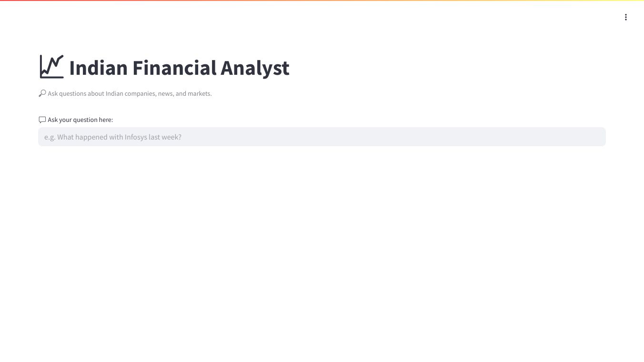Screen dimensions: 644x362
Task: Click the magnifying glass icon in the caption
Action: (42, 93)
